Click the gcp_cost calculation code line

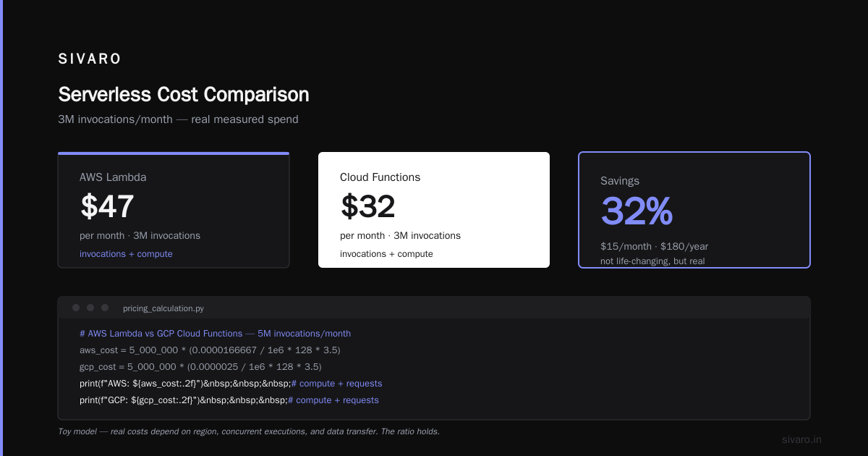coord(200,367)
